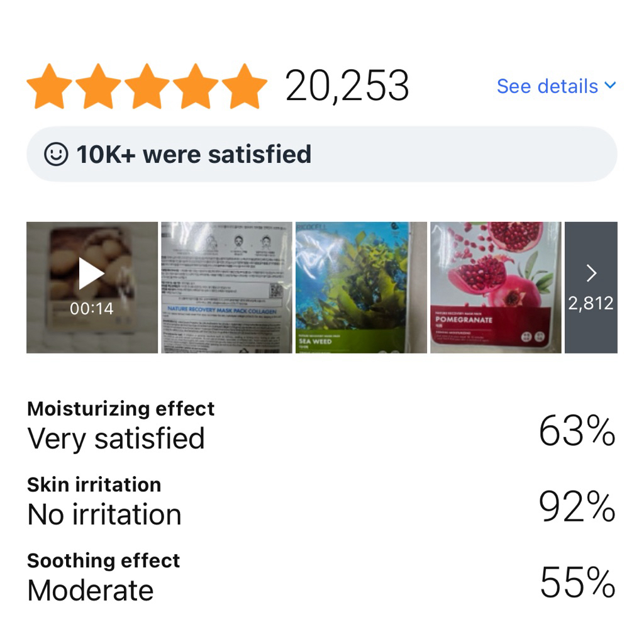Screen dimensions: 644x644
Task: Click the third orange rating star
Action: [147, 86]
